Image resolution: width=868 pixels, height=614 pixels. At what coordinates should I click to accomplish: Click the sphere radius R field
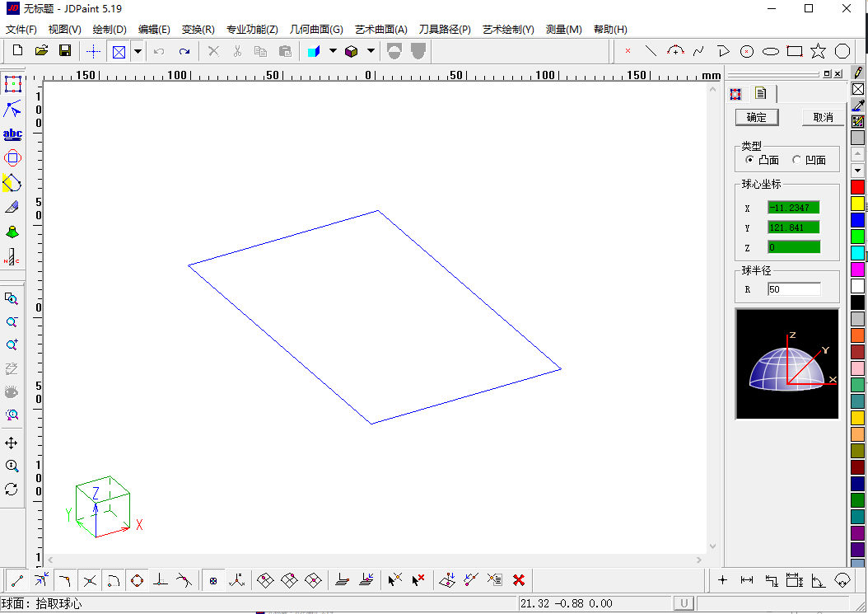794,289
